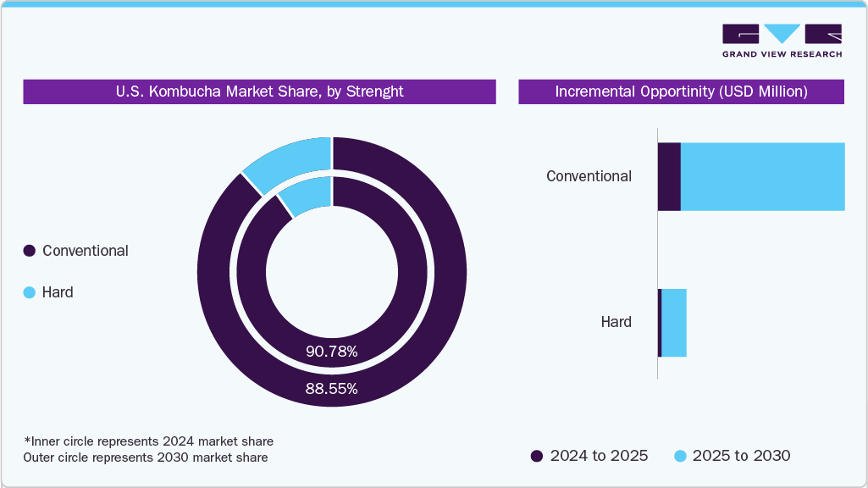Click the 'Hard' label in donut legend

[x=58, y=292]
